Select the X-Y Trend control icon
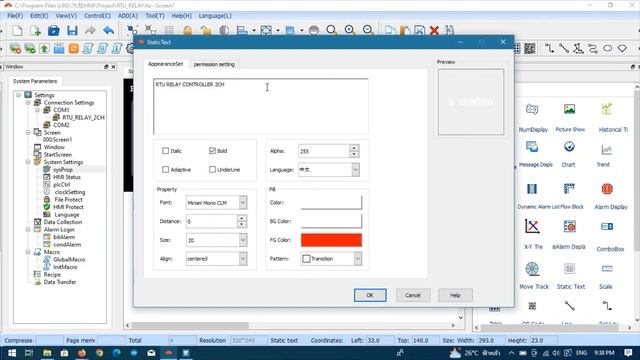 coord(532,227)
